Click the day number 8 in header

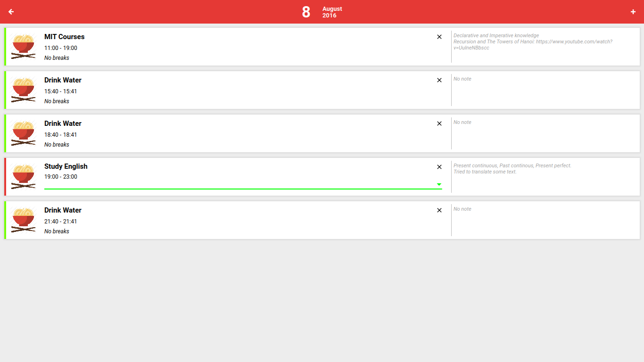pos(306,12)
